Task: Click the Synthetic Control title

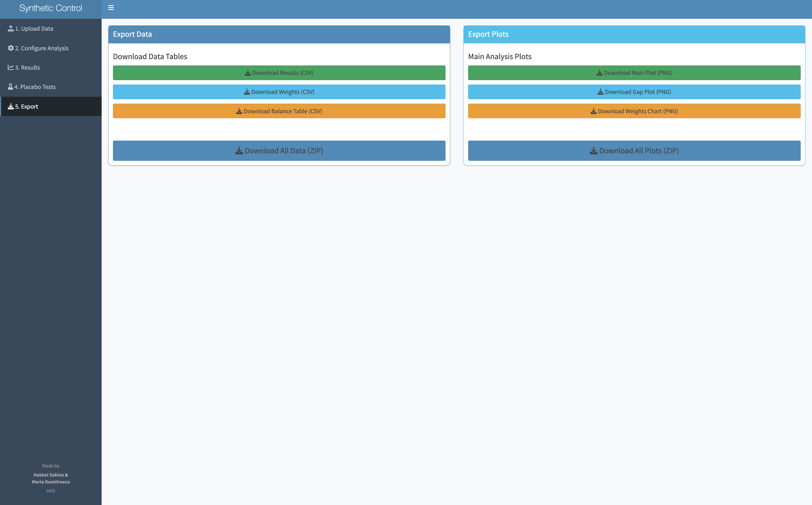Action: pyautogui.click(x=51, y=8)
